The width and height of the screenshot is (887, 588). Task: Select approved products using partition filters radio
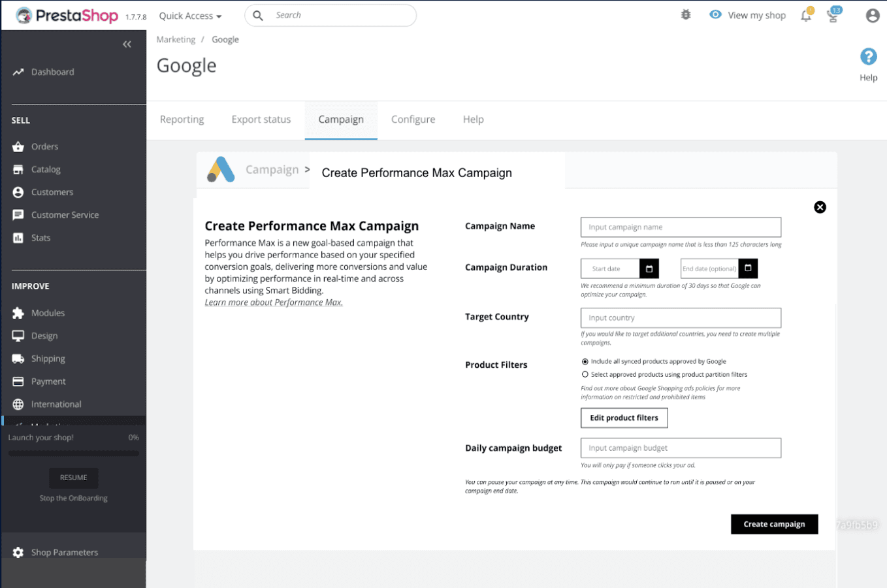click(x=585, y=374)
